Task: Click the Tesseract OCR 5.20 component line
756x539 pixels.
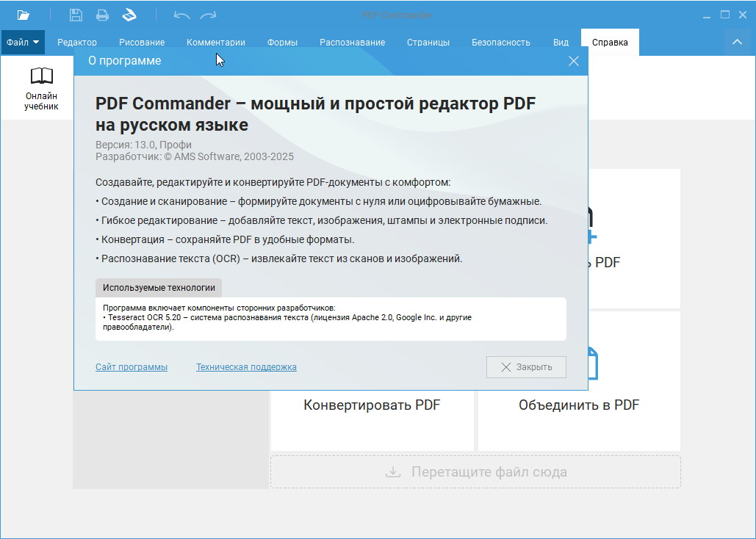Action: pyautogui.click(x=287, y=322)
